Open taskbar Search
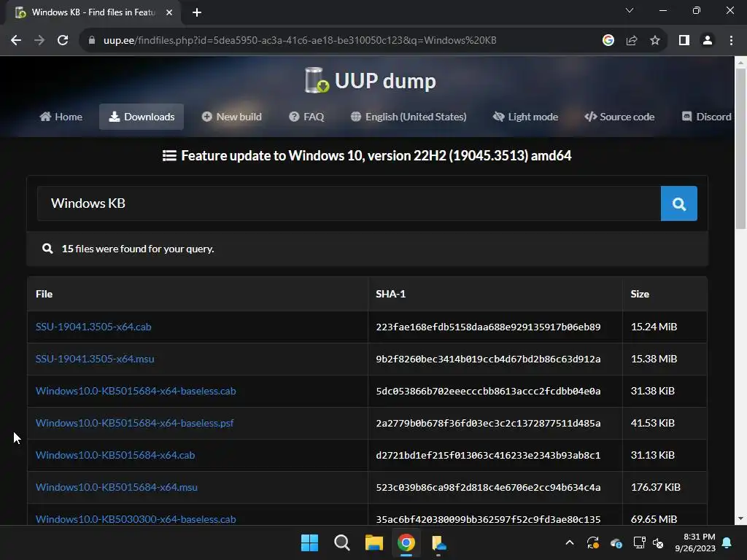Image resolution: width=747 pixels, height=560 pixels. point(342,542)
